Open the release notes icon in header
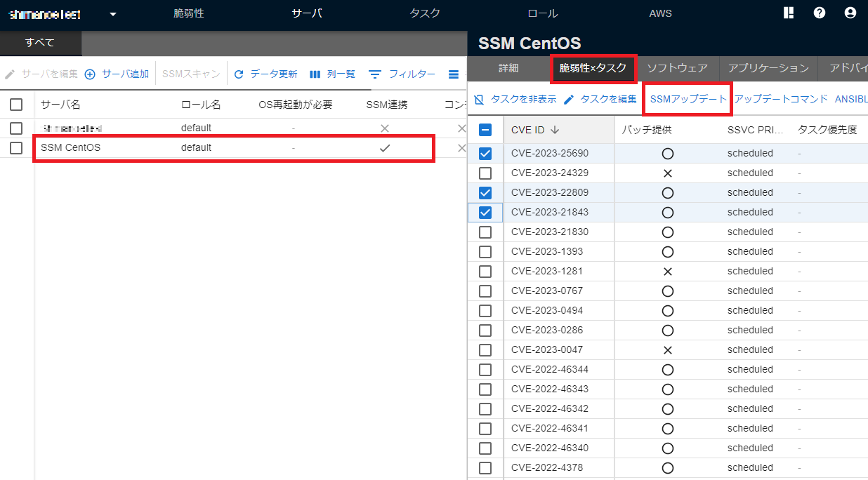 click(x=788, y=13)
